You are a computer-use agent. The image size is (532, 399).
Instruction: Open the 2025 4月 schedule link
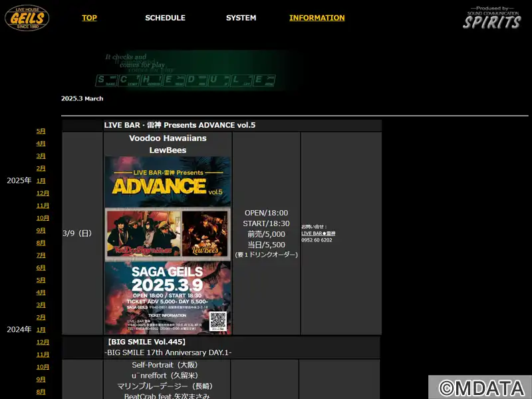coord(41,144)
